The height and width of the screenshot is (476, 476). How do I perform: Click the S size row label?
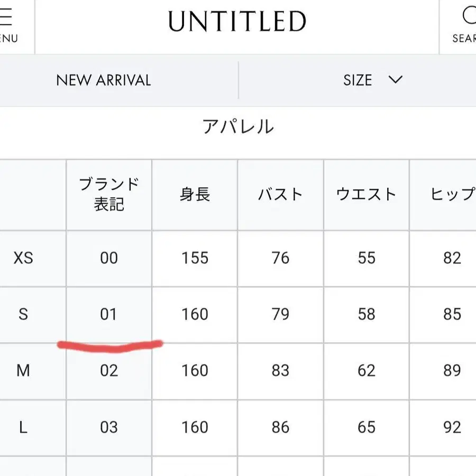[x=23, y=315]
